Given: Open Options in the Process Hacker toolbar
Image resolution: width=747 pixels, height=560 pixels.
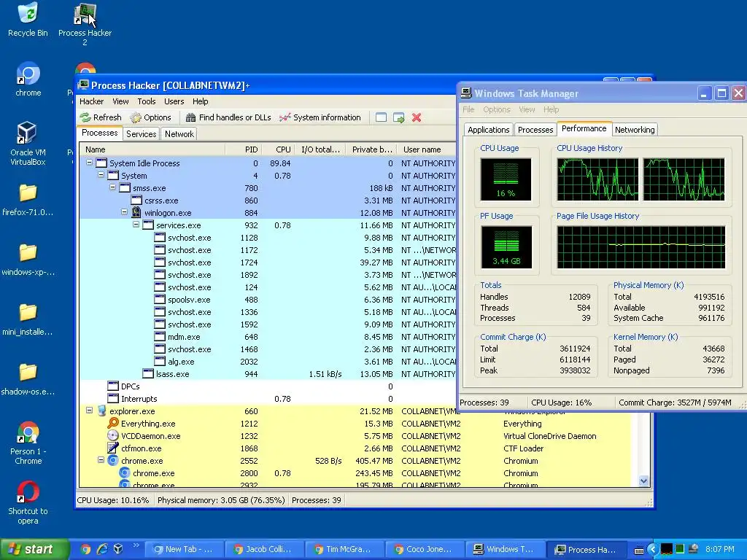Looking at the screenshot, I should coord(150,117).
